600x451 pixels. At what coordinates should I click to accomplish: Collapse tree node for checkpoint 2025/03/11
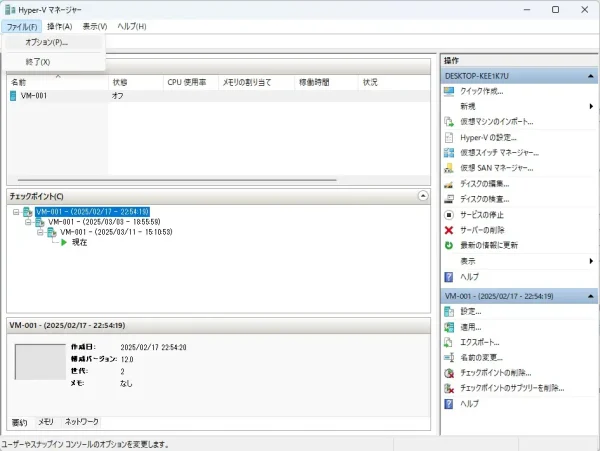40,232
